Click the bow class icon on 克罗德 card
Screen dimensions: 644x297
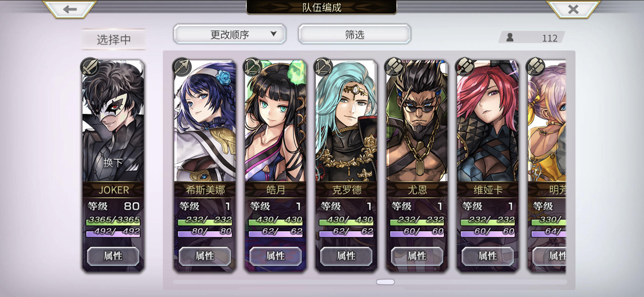[323, 67]
